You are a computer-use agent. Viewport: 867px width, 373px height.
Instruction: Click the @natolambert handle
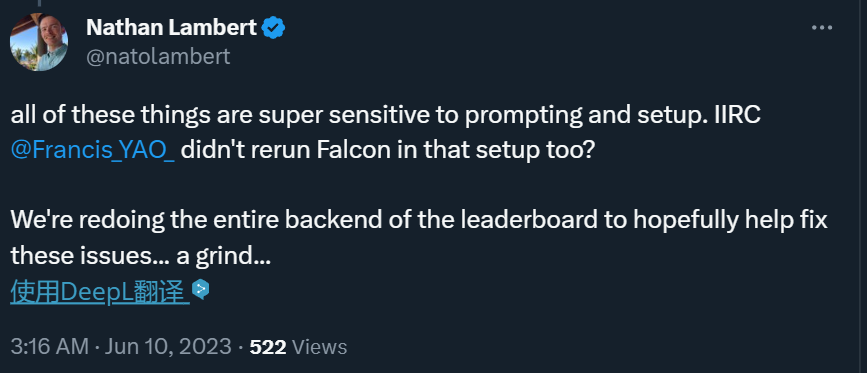pos(158,57)
